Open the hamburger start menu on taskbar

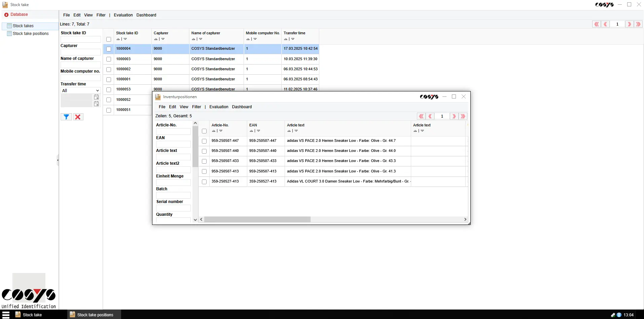[6, 315]
